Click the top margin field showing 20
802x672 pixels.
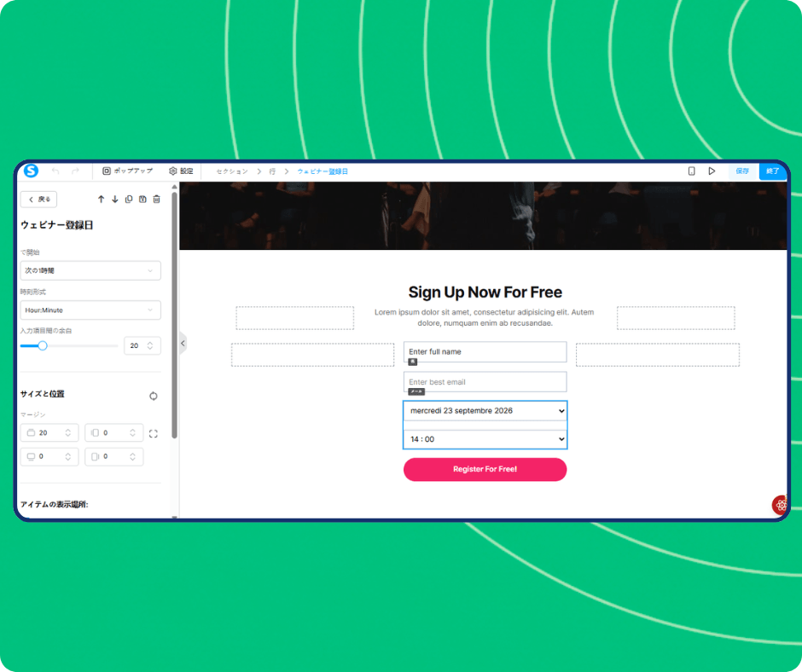[x=49, y=432]
